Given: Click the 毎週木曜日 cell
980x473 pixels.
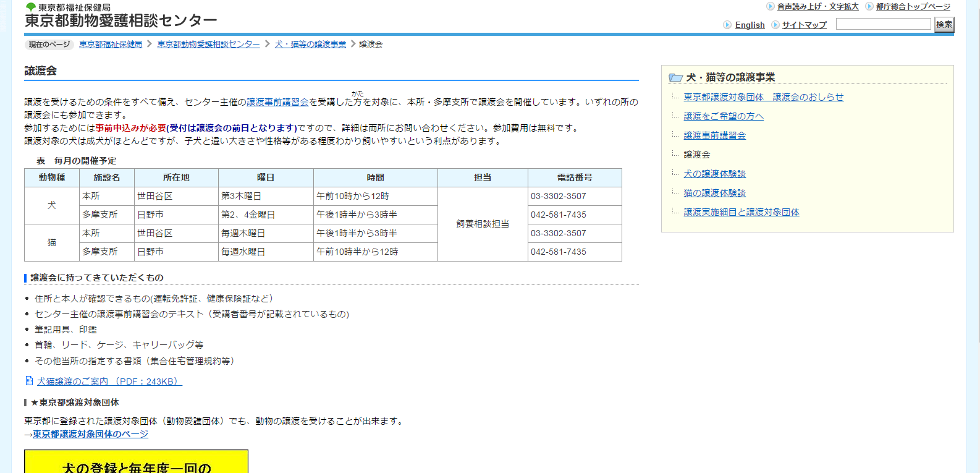Looking at the screenshot, I should coord(266,233).
